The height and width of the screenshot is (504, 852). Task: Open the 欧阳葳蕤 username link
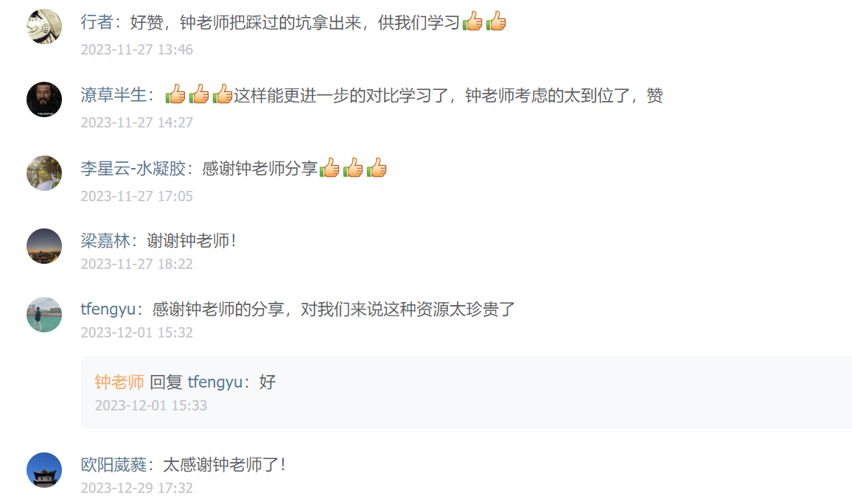coord(114,464)
